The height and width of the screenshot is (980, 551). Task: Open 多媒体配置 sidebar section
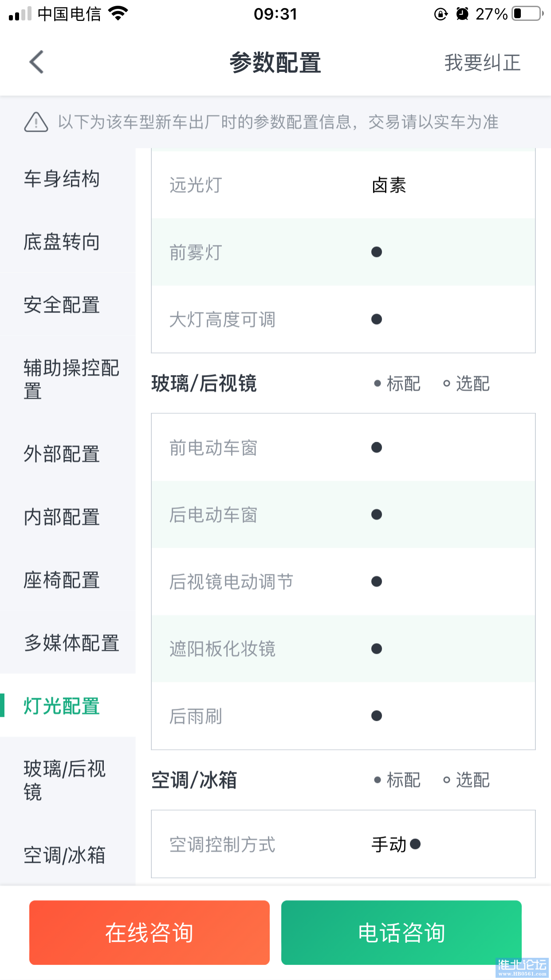(71, 643)
